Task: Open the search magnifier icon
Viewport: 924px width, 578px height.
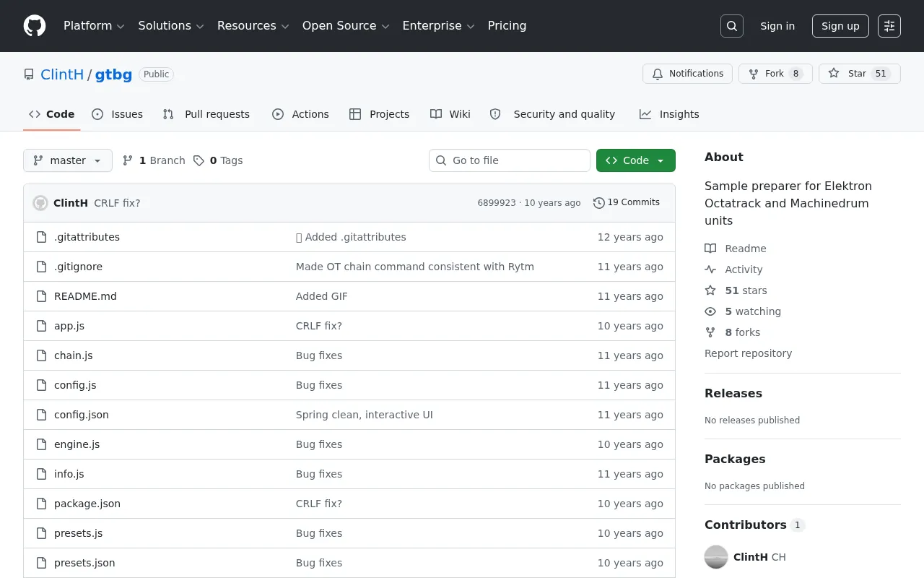Action: [732, 26]
